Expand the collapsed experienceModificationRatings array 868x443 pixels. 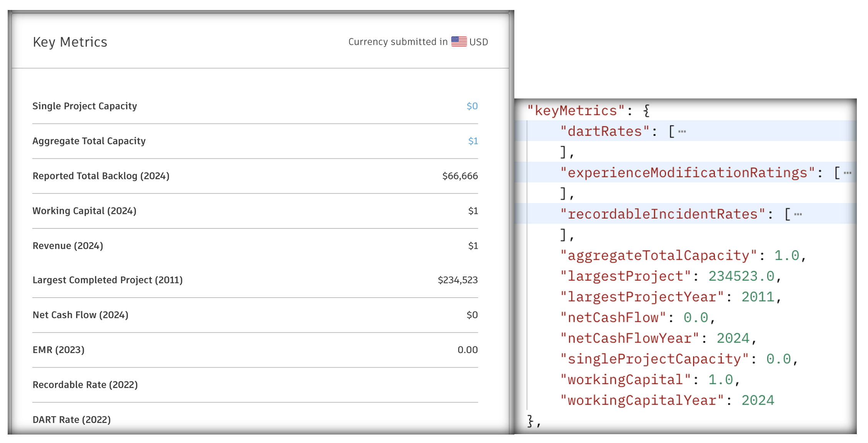(847, 173)
